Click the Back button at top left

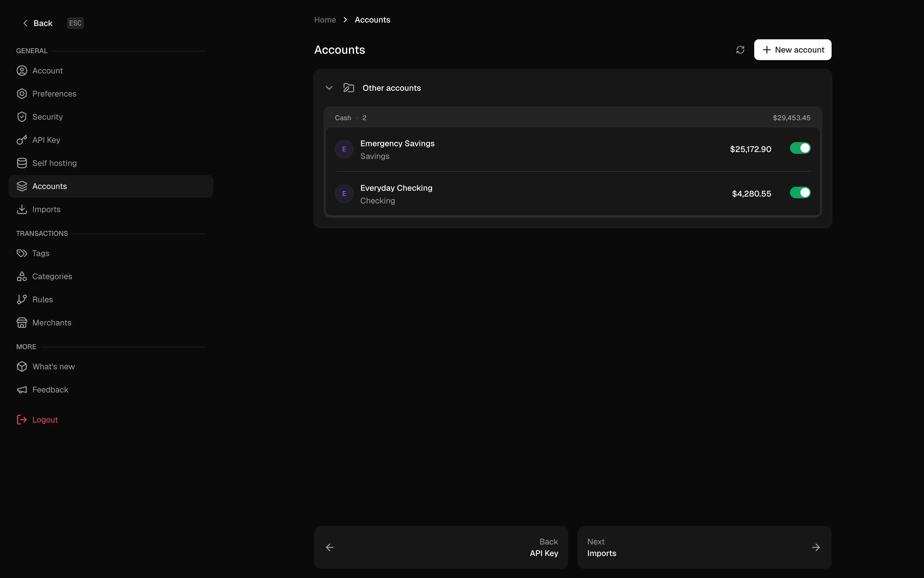[x=38, y=23]
